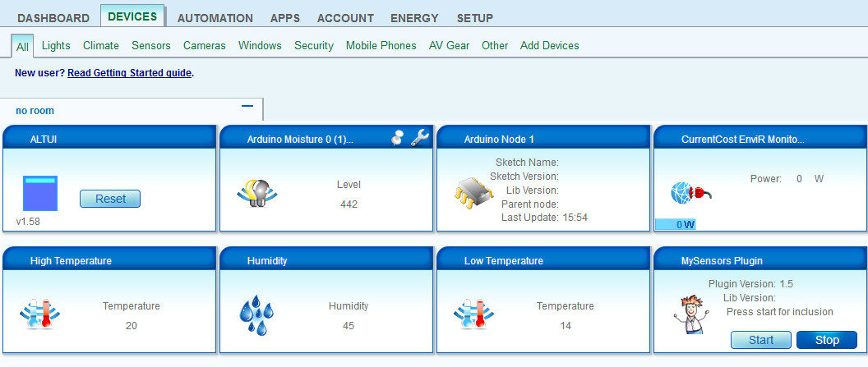The width and height of the screenshot is (868, 367).
Task: Click the CurrentCost globe plug icon
Action: [690, 192]
